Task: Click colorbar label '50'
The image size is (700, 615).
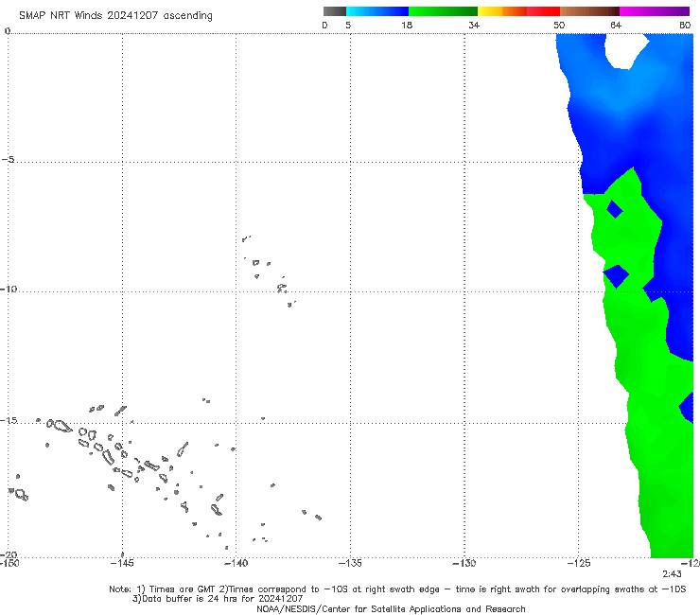Action: coord(559,25)
